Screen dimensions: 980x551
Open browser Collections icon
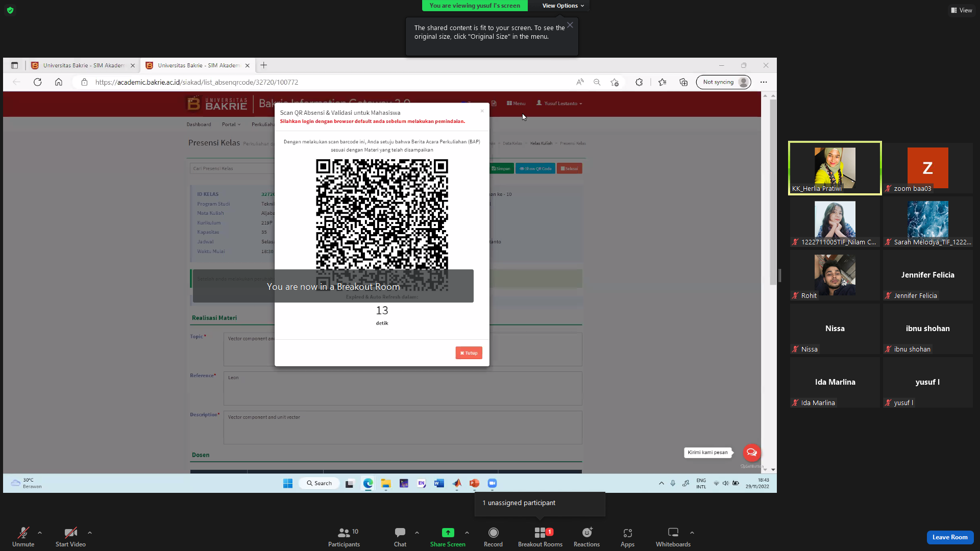[x=683, y=82]
